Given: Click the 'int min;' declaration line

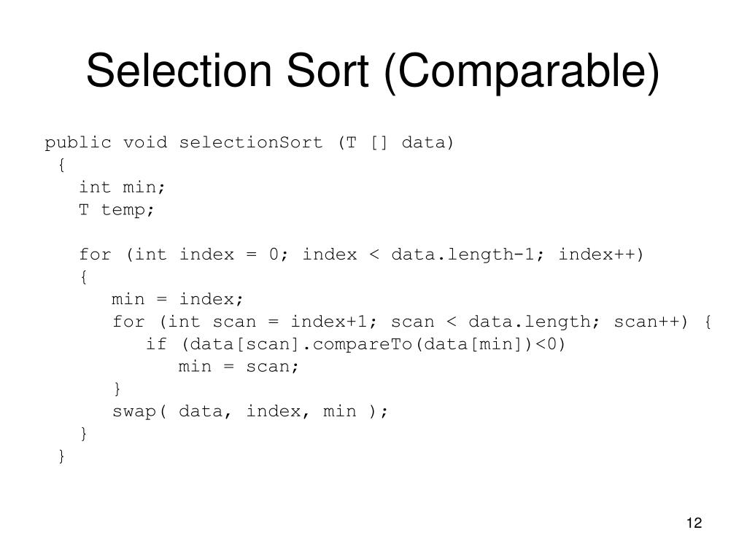Looking at the screenshot, I should (122, 187).
